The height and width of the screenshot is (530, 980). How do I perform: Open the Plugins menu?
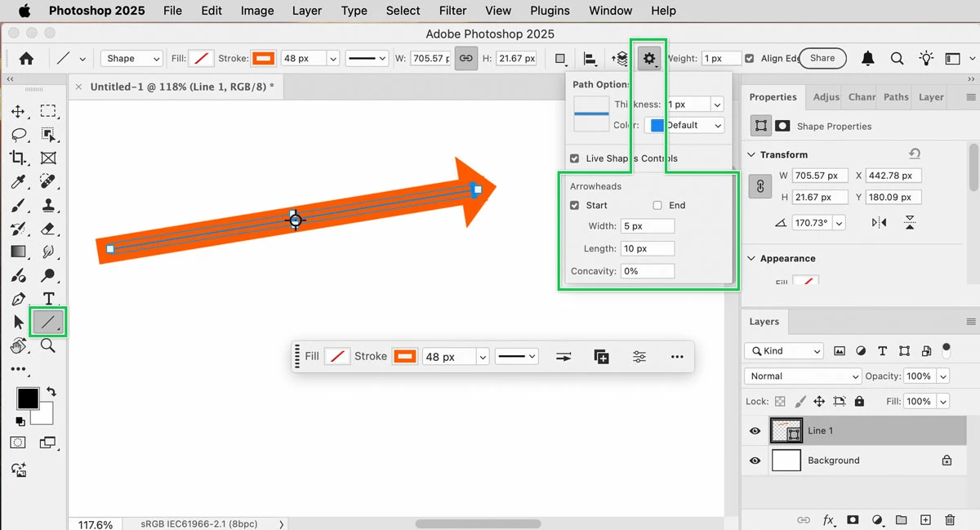tap(550, 11)
